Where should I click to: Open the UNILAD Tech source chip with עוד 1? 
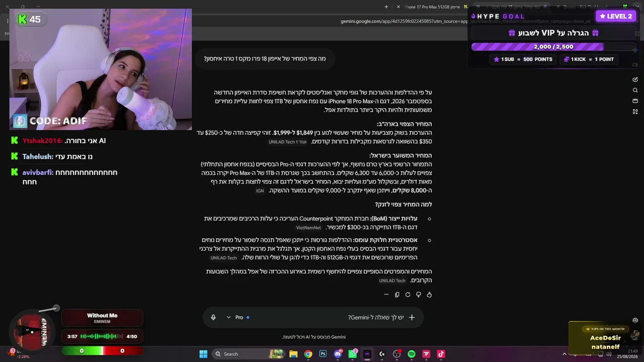point(287,142)
